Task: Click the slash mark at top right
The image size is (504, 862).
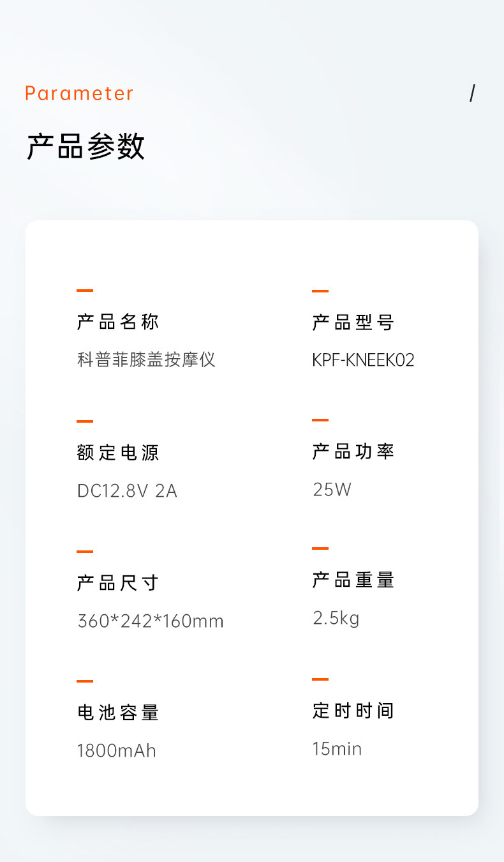Action: pyautogui.click(x=472, y=93)
